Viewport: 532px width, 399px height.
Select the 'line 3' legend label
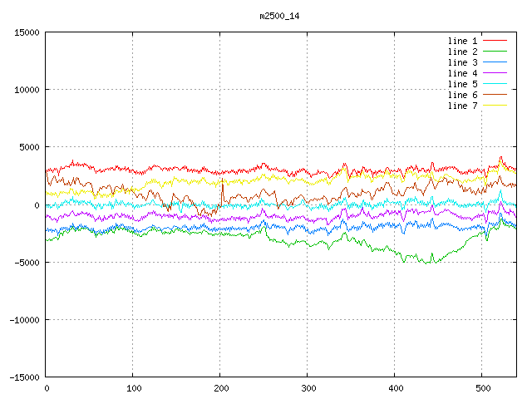click(463, 62)
